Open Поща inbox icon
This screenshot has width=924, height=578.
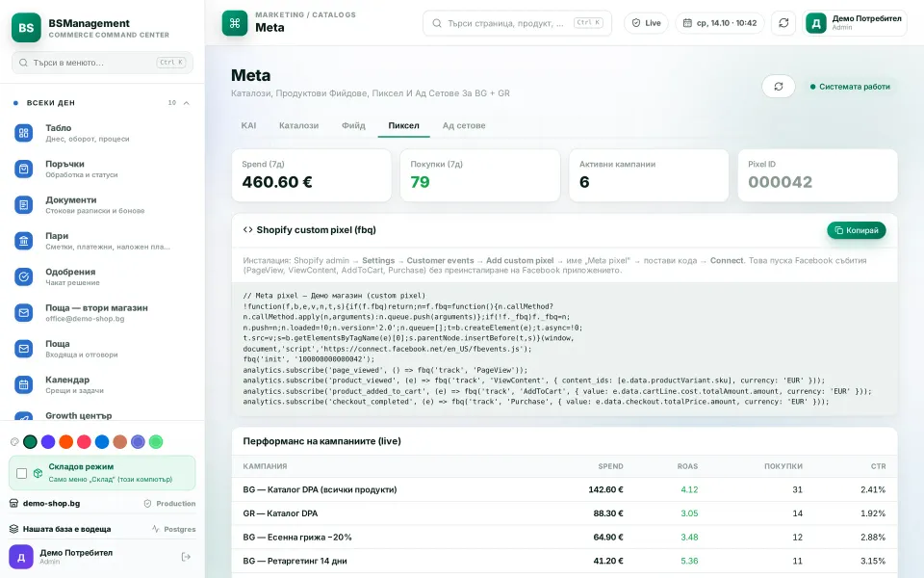pos(23,349)
